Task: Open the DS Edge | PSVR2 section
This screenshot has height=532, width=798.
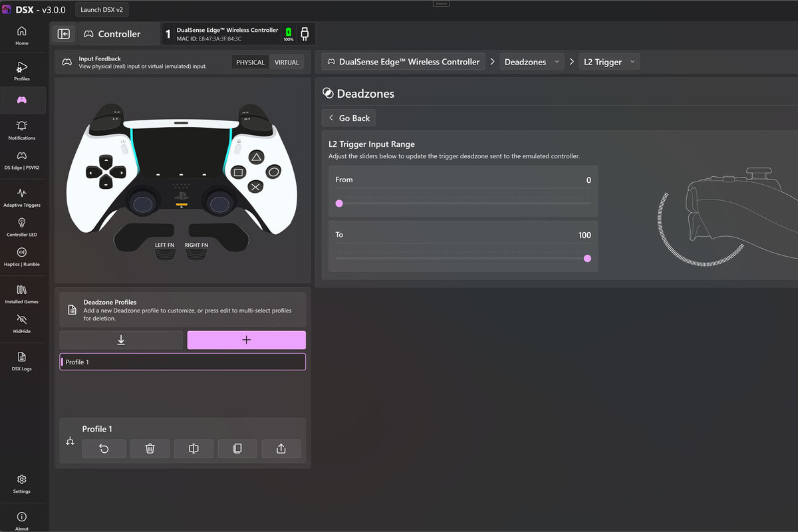Action: (x=22, y=160)
